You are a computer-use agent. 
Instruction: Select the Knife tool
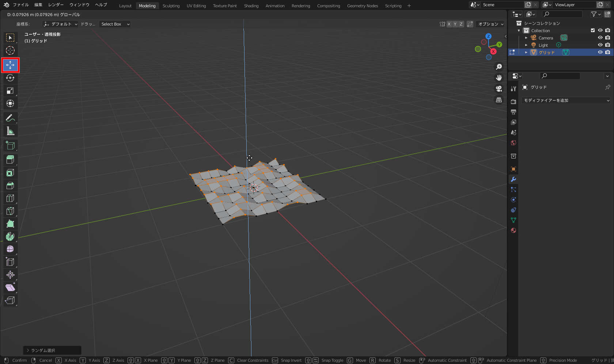coord(10,211)
